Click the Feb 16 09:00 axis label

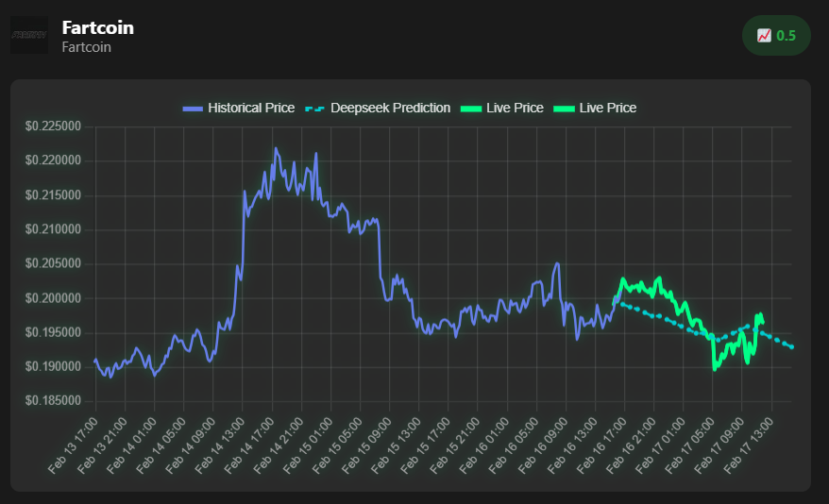[x=543, y=445]
